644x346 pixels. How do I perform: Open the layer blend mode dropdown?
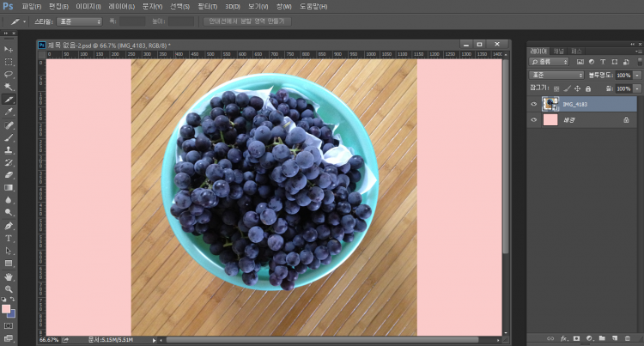click(x=556, y=76)
